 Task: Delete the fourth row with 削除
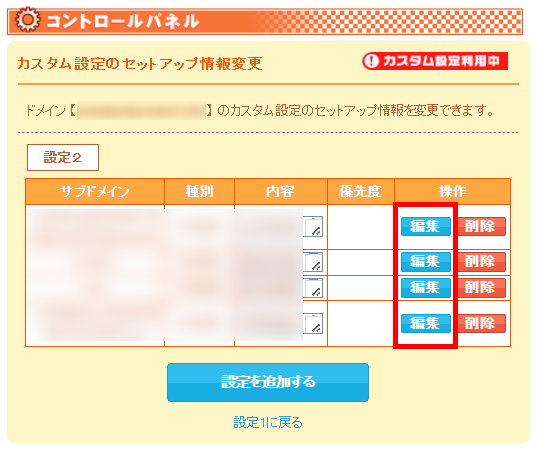[x=481, y=323]
